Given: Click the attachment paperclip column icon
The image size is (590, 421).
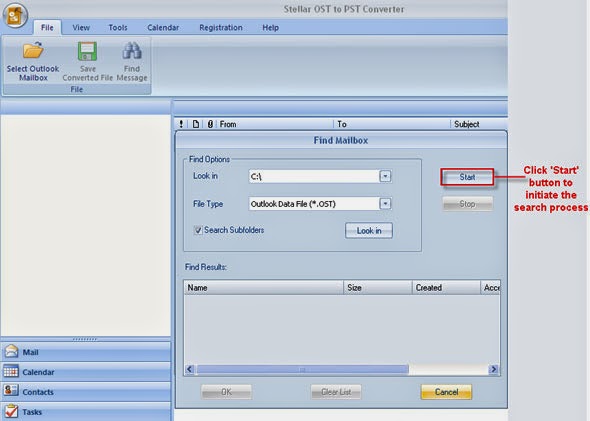Looking at the screenshot, I should click(210, 124).
